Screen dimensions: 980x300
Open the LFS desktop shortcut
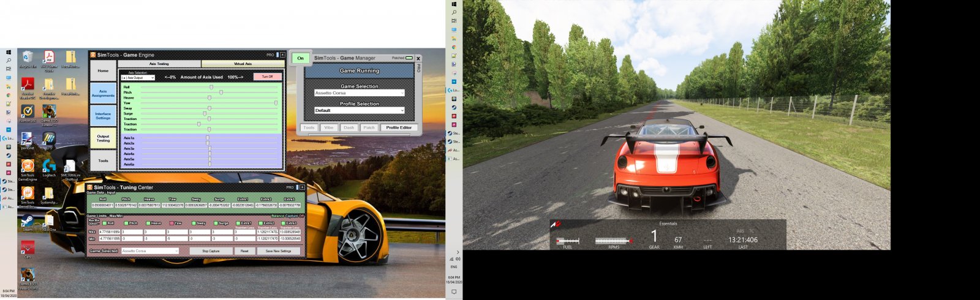pyautogui.click(x=49, y=139)
